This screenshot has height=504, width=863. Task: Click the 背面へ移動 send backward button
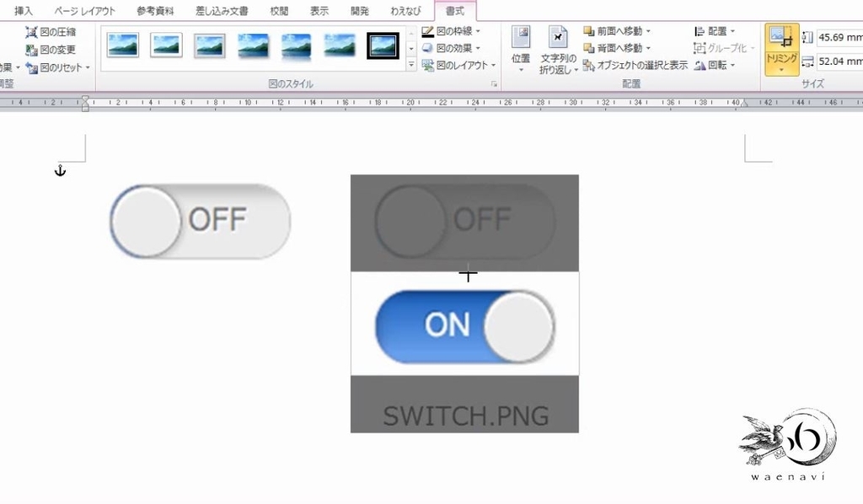[613, 48]
